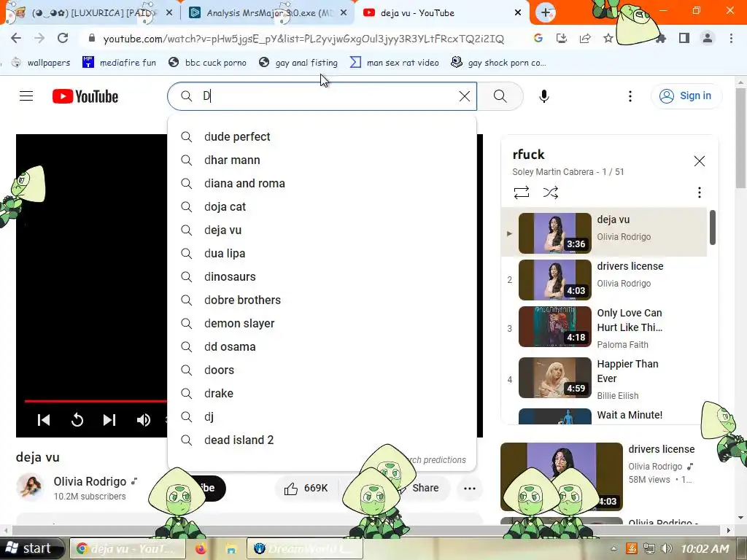Reload the page
This screenshot has width=747, height=560.
click(x=63, y=38)
